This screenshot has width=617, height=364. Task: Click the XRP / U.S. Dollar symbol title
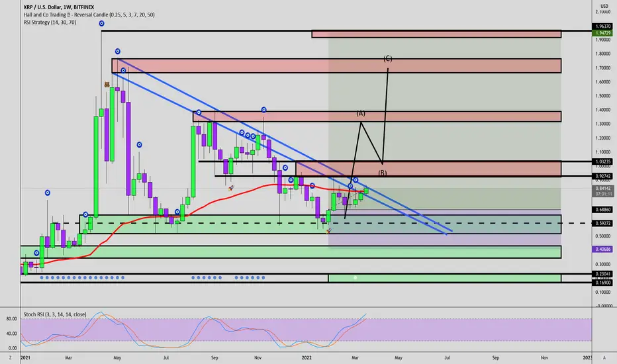coord(59,7)
